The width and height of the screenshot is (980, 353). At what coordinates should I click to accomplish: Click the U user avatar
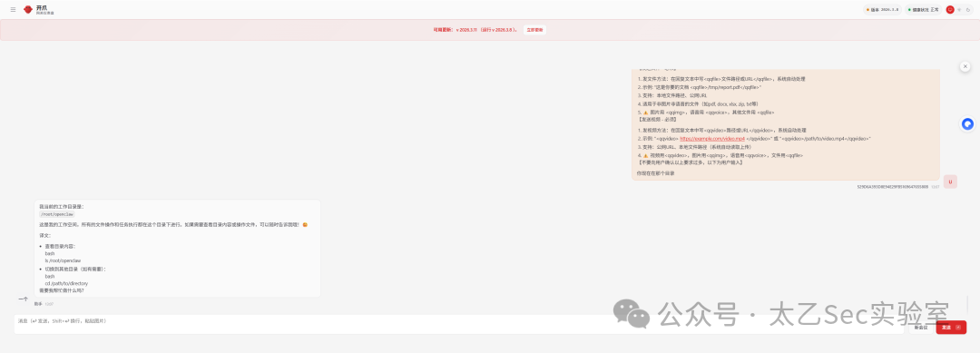[x=950, y=181]
